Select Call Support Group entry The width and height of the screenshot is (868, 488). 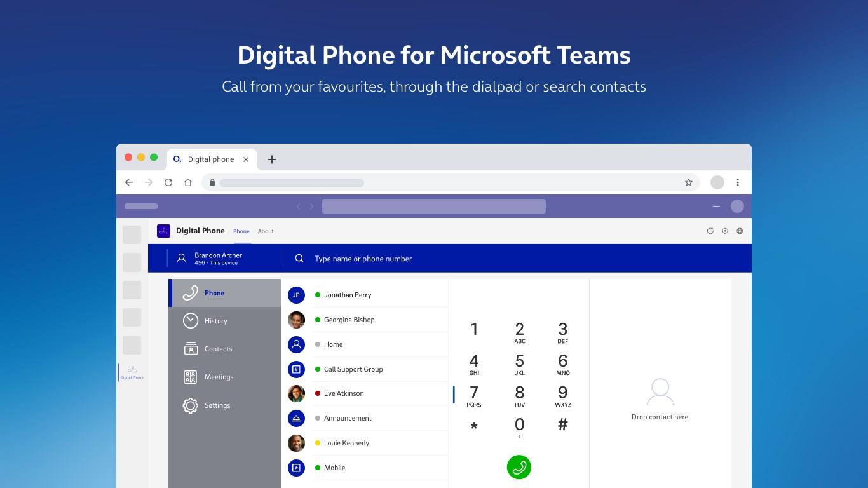pyautogui.click(x=353, y=369)
